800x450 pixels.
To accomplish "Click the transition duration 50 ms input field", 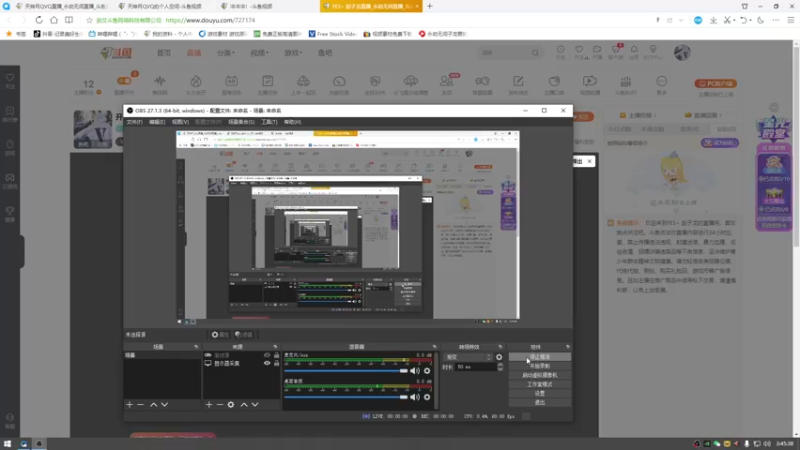I will coord(476,367).
